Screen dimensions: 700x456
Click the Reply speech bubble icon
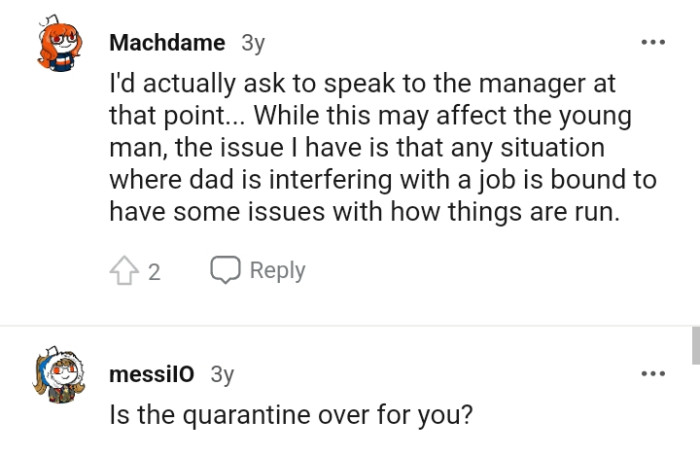coord(225,270)
